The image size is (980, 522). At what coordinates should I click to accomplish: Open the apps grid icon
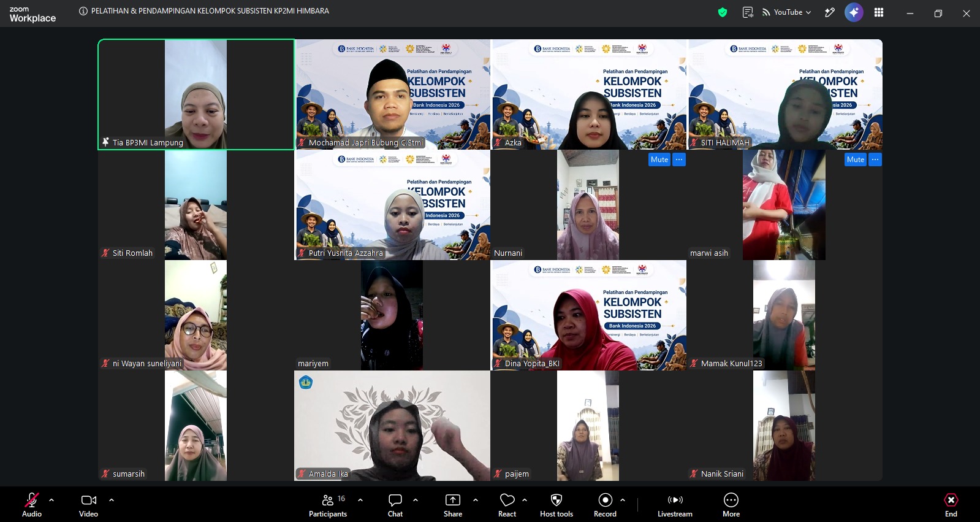(879, 12)
